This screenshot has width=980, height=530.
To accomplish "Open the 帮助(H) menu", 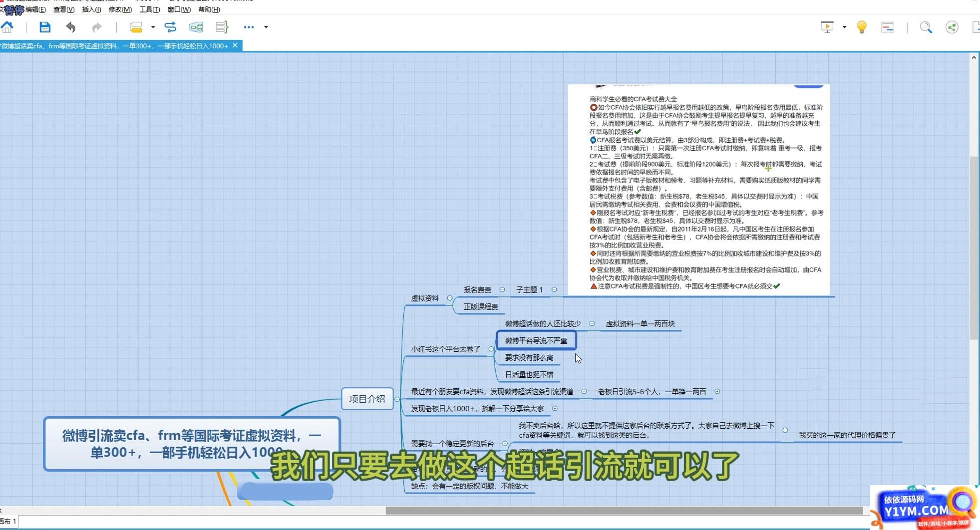I will (x=209, y=9).
